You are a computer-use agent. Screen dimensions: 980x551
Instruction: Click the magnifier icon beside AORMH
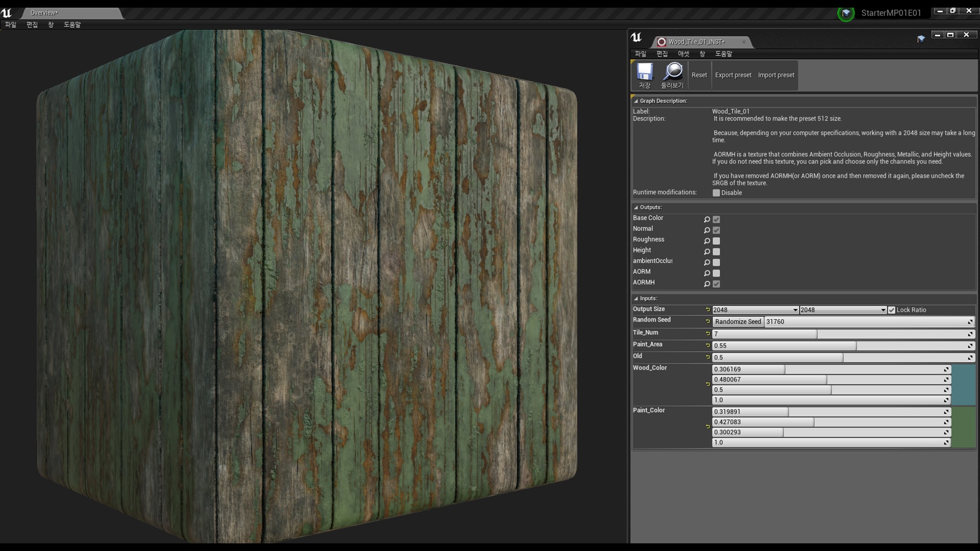[707, 284]
